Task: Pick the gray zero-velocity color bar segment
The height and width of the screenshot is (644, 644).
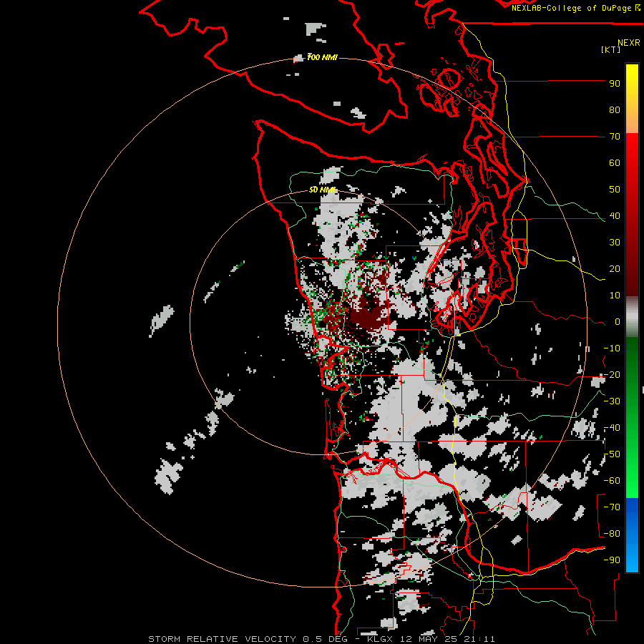Action: pyautogui.click(x=632, y=317)
